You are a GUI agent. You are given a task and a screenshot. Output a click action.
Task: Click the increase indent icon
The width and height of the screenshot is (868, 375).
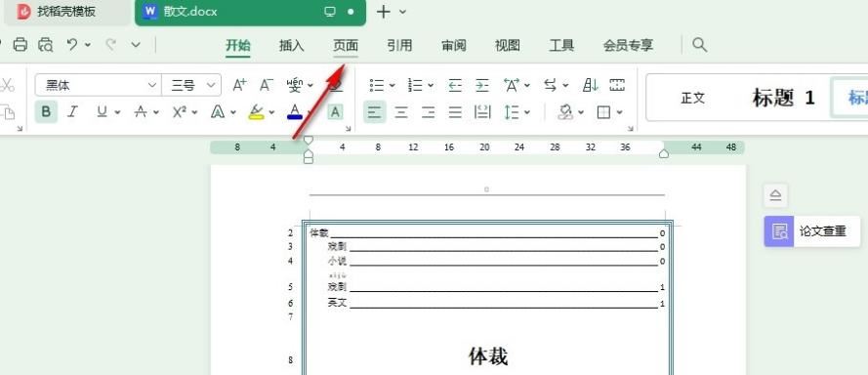482,85
